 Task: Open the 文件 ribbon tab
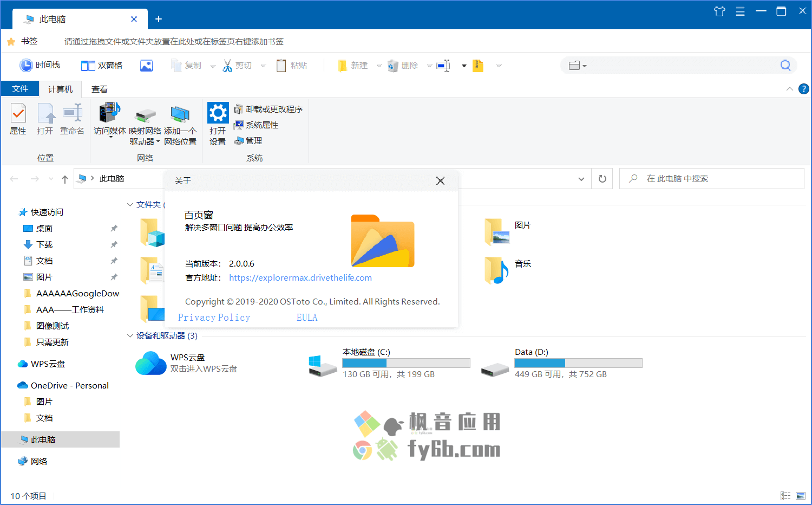20,89
